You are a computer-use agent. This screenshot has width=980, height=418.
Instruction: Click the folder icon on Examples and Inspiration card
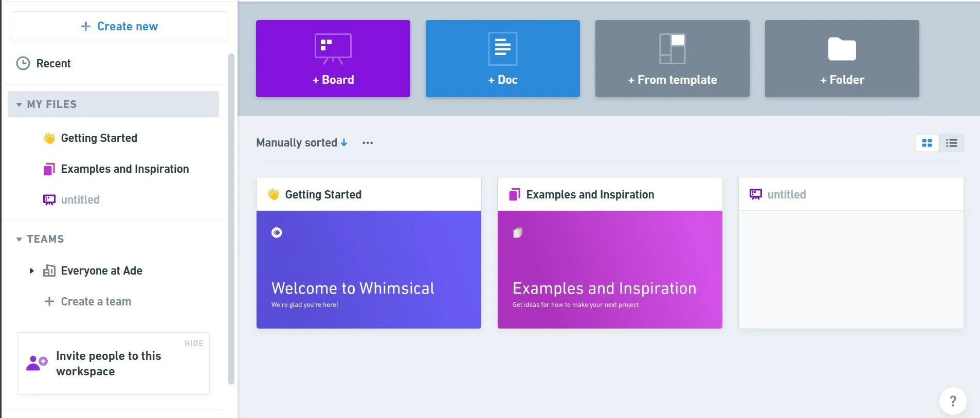(x=515, y=194)
